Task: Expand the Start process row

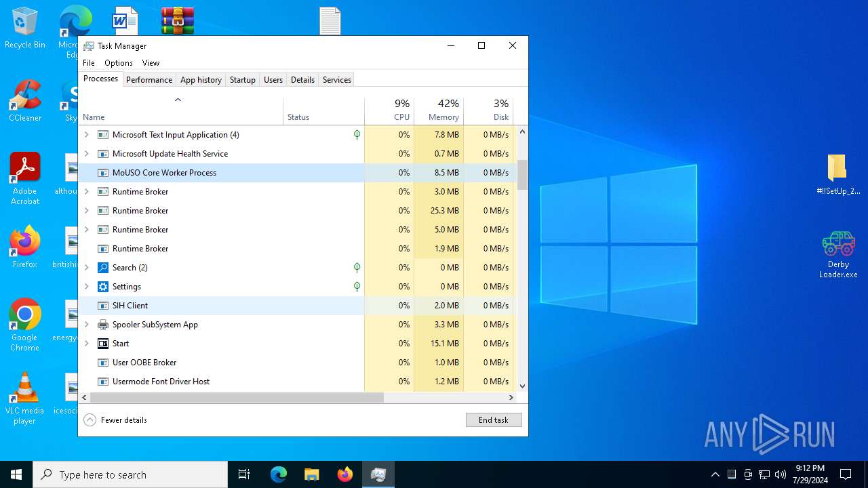Action: coord(86,344)
